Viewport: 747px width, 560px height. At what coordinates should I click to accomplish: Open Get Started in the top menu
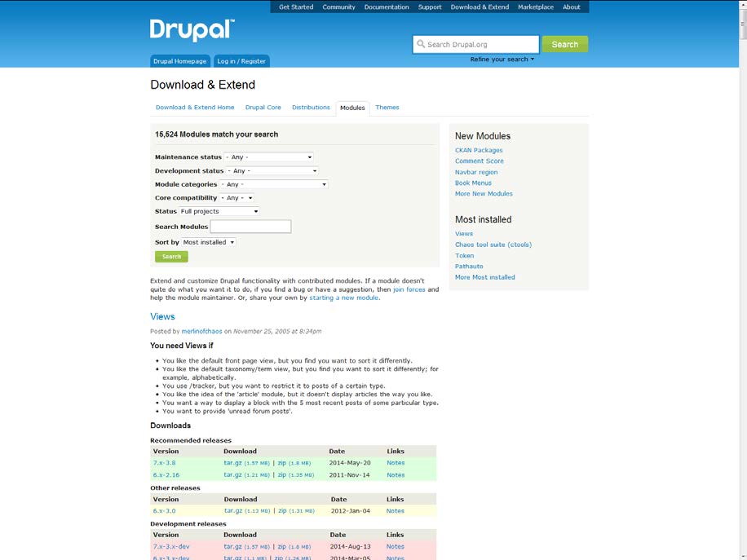[296, 7]
